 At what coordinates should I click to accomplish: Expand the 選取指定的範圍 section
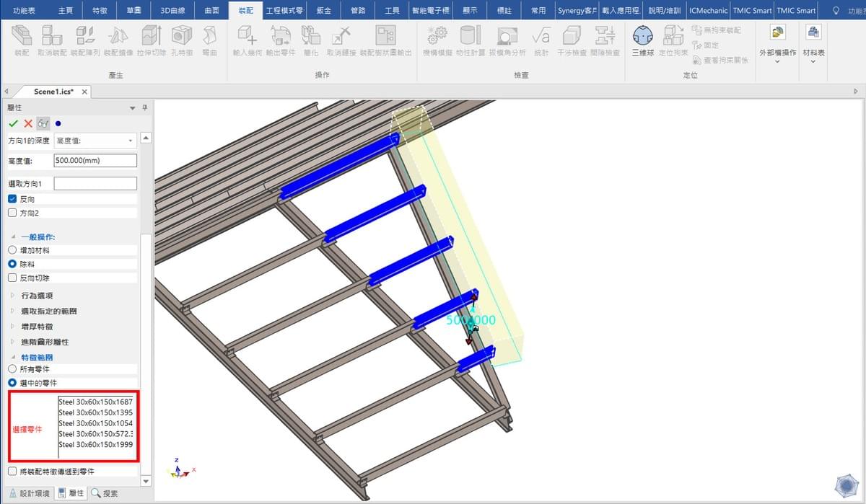pos(13,311)
